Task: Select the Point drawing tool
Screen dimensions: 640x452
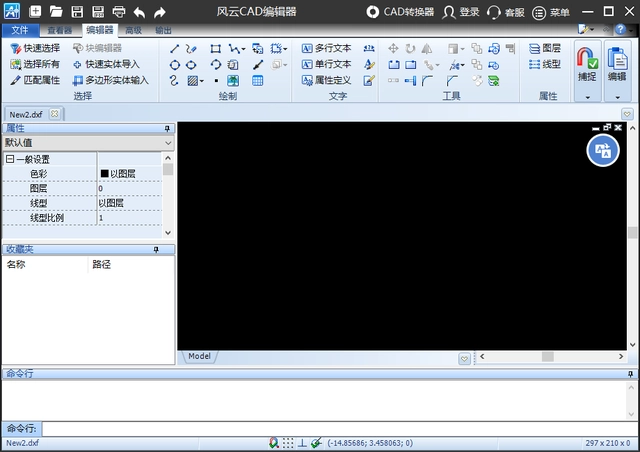Action: pos(216,81)
